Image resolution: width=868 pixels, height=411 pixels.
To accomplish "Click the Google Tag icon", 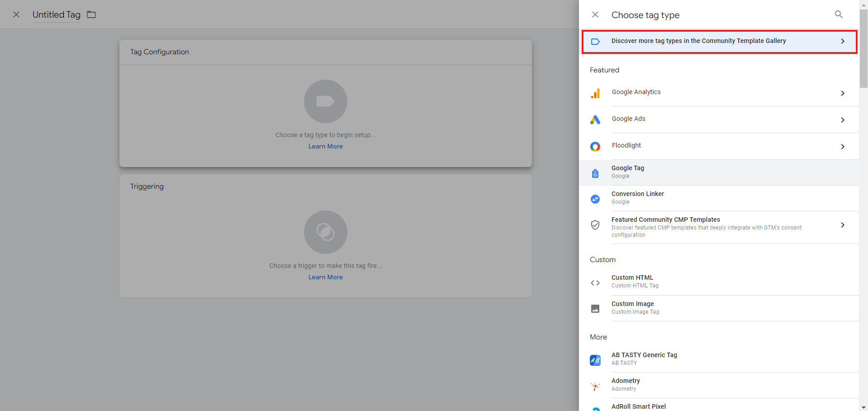I will (595, 173).
